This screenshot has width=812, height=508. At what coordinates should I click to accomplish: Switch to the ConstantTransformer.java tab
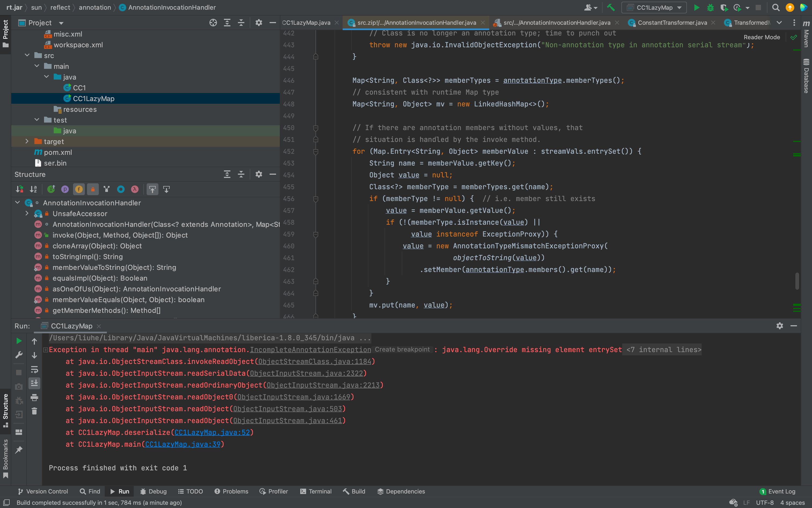672,23
